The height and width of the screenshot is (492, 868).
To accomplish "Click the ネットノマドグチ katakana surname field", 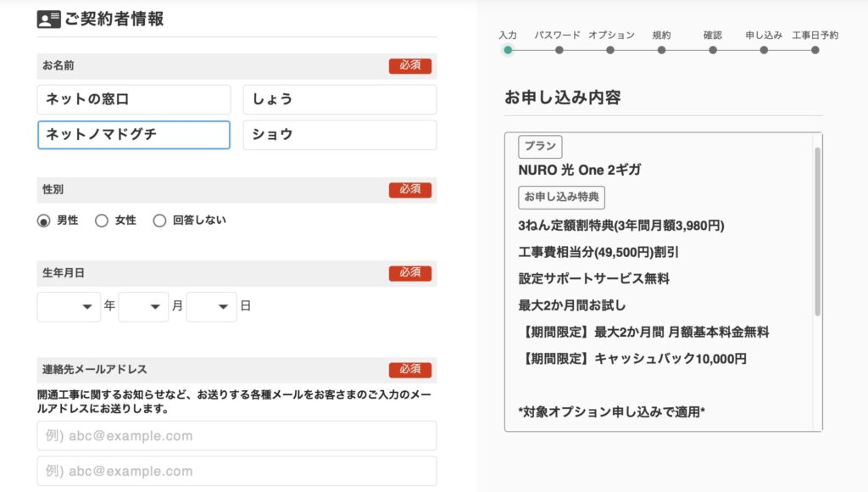I will tap(134, 135).
